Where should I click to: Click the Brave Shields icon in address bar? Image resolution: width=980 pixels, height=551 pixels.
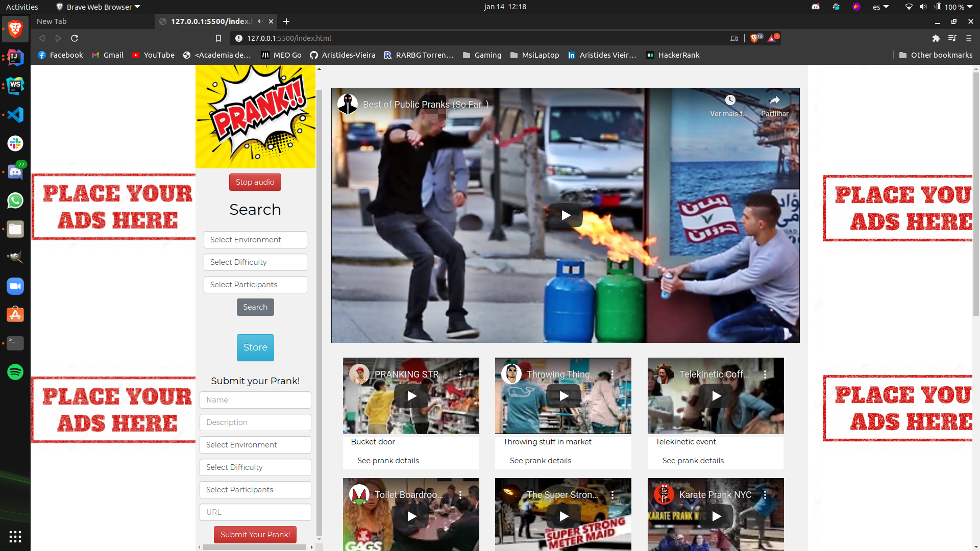coord(755,38)
